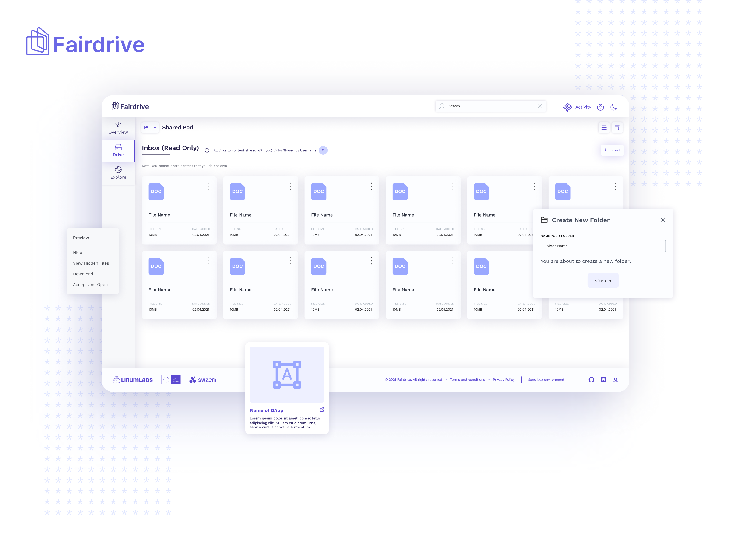This screenshot has height=560, width=747.
Task: Click the info icon beside Inbox heading
Action: pos(207,150)
